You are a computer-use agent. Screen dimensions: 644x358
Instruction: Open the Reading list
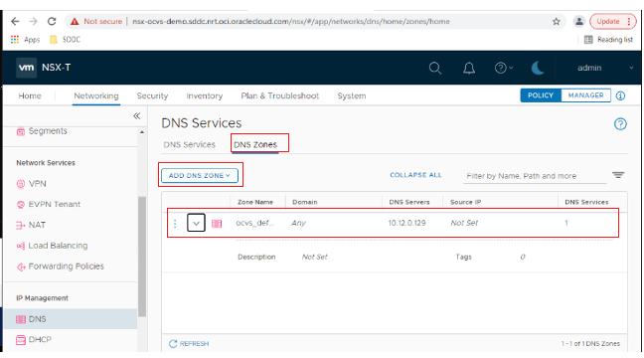(608, 40)
